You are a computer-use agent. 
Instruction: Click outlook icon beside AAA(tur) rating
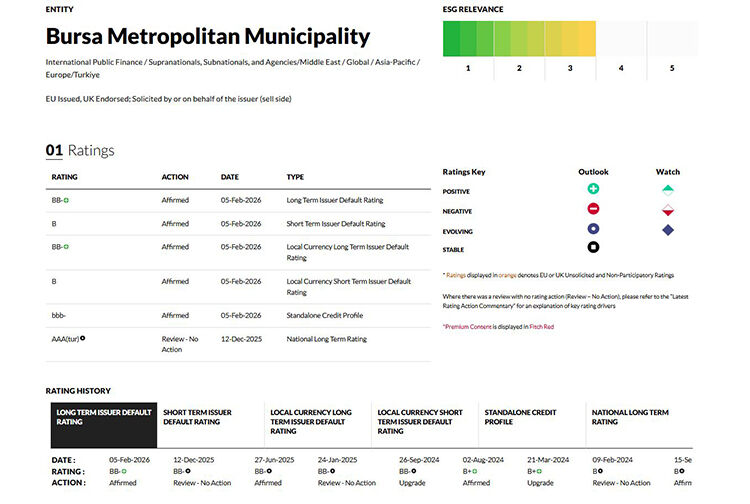pos(82,338)
